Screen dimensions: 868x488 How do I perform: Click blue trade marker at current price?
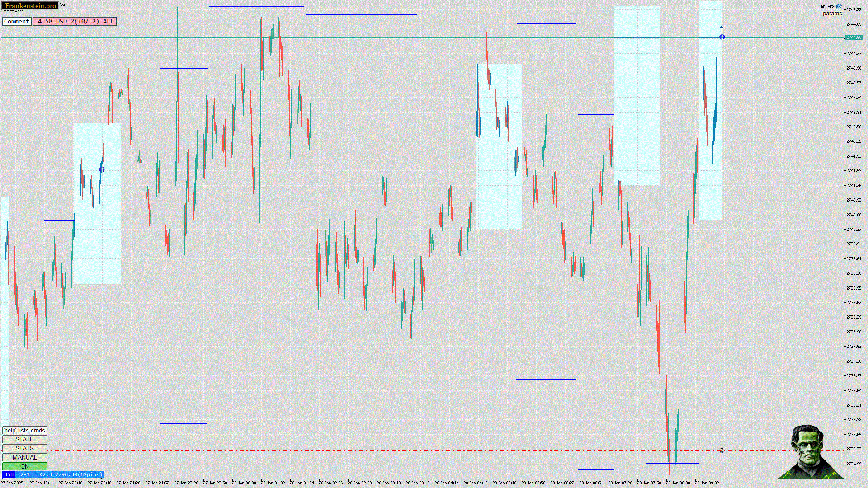(722, 37)
